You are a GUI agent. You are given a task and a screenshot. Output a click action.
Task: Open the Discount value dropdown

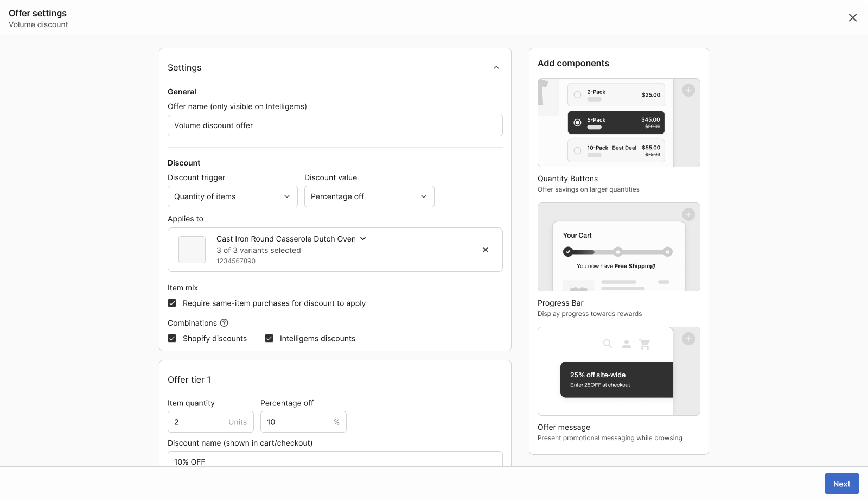(369, 196)
